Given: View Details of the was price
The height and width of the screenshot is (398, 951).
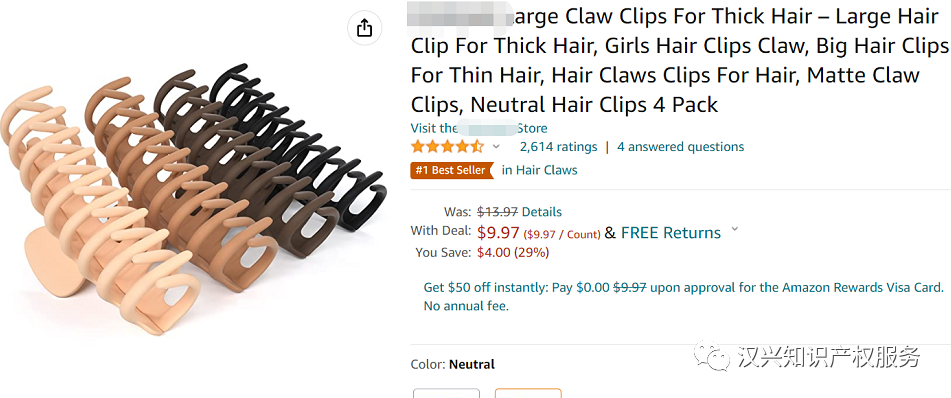Looking at the screenshot, I should [542, 212].
